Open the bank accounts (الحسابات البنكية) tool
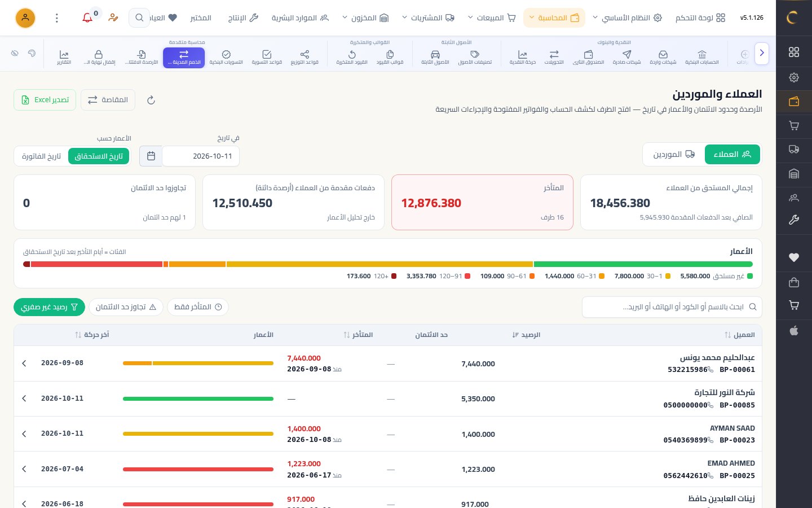The width and height of the screenshot is (812, 508). coord(701,58)
